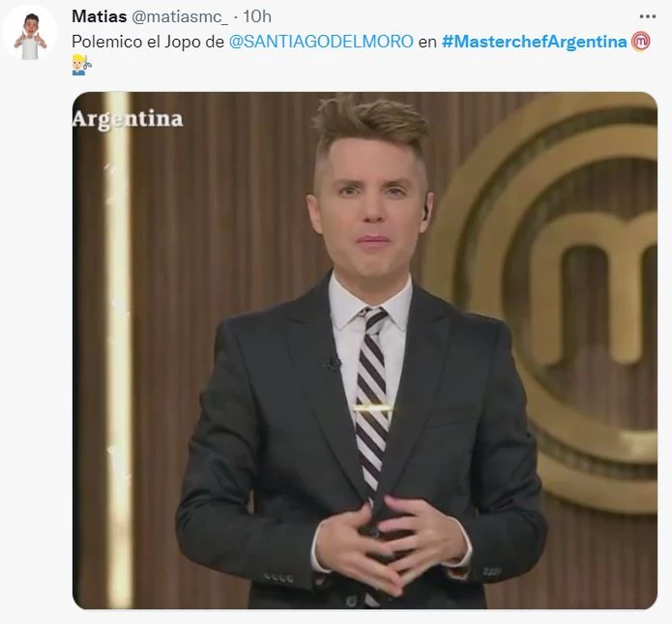672x624 pixels.
Task: Click the Argentina watermark in the video
Action: pyautogui.click(x=128, y=119)
